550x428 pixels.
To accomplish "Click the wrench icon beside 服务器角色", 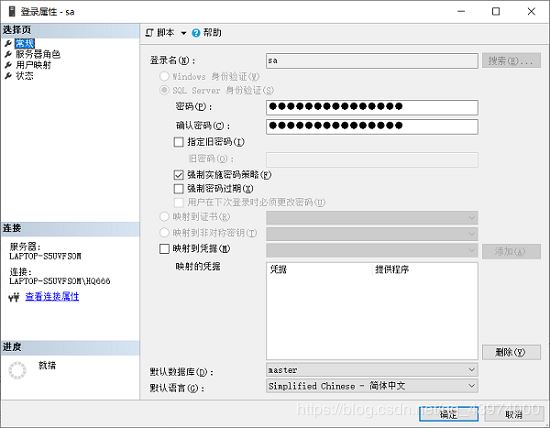I will (8, 54).
